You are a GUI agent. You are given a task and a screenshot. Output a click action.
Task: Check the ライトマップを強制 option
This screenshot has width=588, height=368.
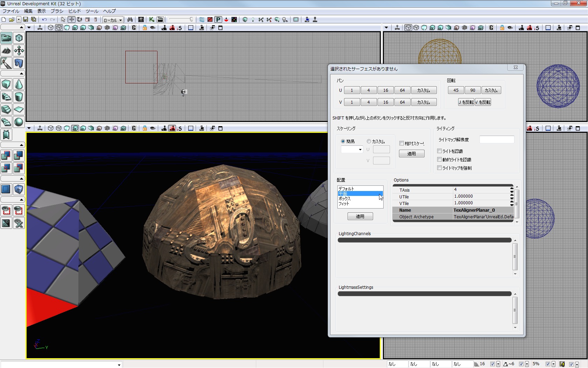(439, 168)
